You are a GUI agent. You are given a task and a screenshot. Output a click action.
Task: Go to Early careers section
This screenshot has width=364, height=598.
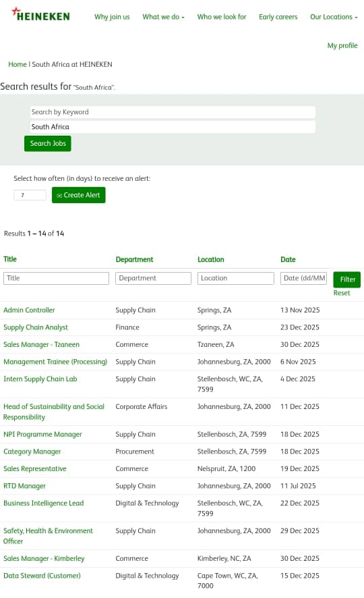point(278,17)
